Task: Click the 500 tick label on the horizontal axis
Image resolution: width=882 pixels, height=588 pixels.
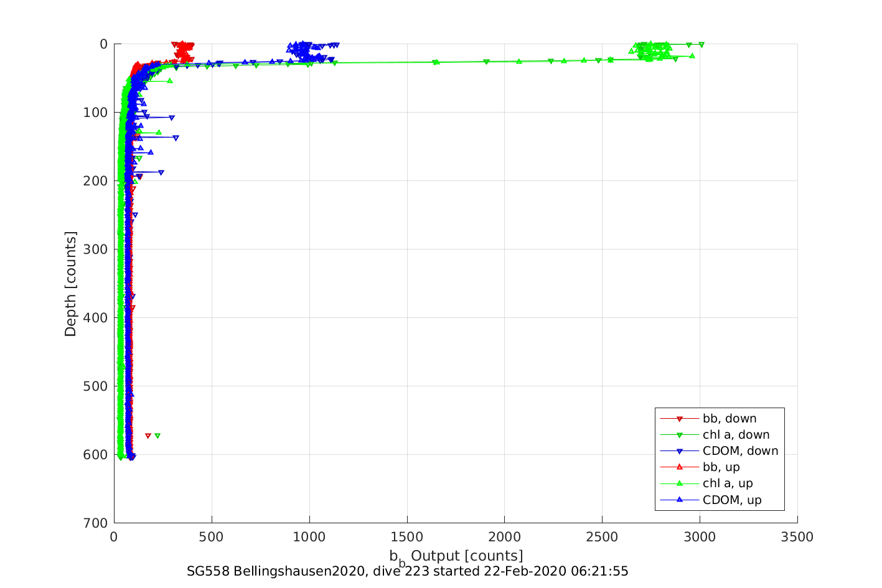Action: (212, 537)
